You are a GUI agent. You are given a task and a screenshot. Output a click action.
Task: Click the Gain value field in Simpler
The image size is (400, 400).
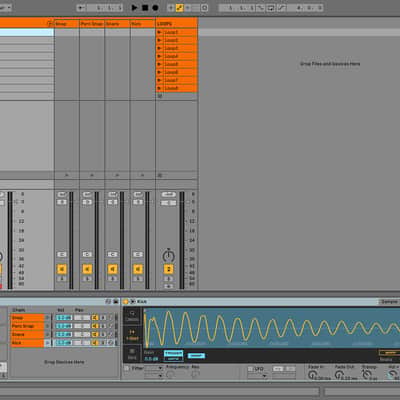click(151, 359)
